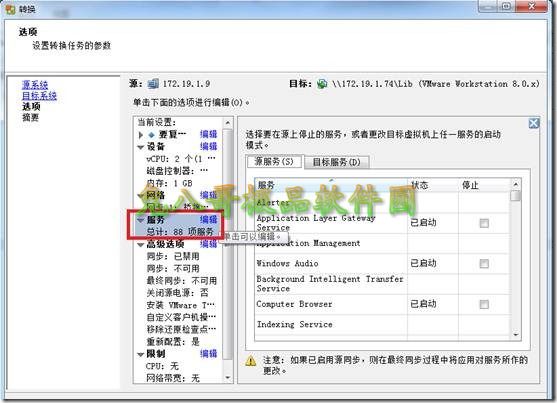Viewport: 557px width, 403px height.
Task: Open the 目标系统 step link in the sidebar
Action: tap(39, 96)
